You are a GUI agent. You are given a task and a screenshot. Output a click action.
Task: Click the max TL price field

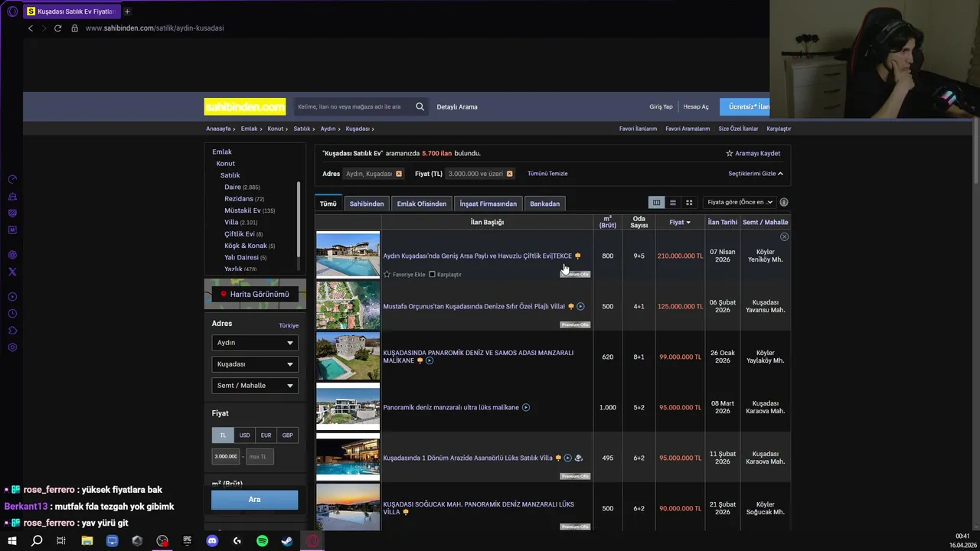[260, 457]
